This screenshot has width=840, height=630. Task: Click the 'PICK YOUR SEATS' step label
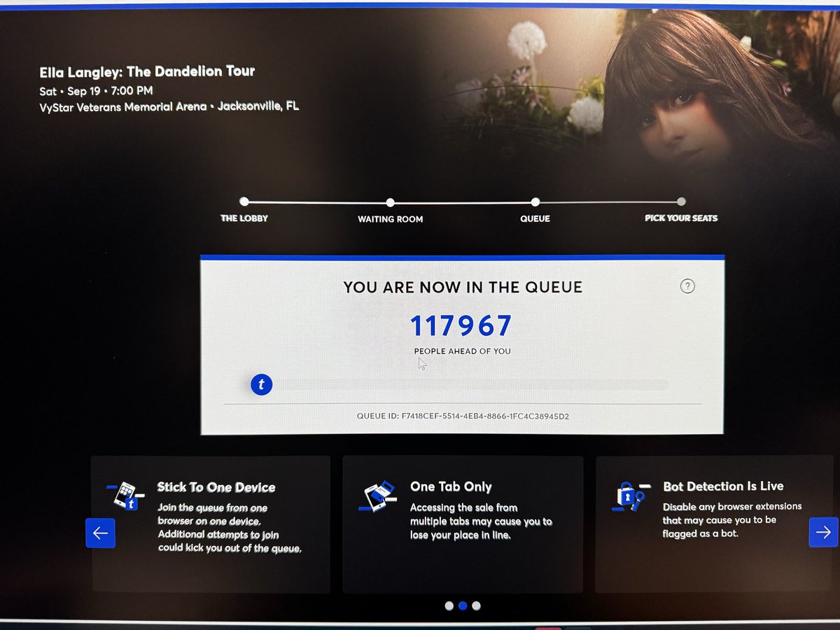tap(681, 218)
